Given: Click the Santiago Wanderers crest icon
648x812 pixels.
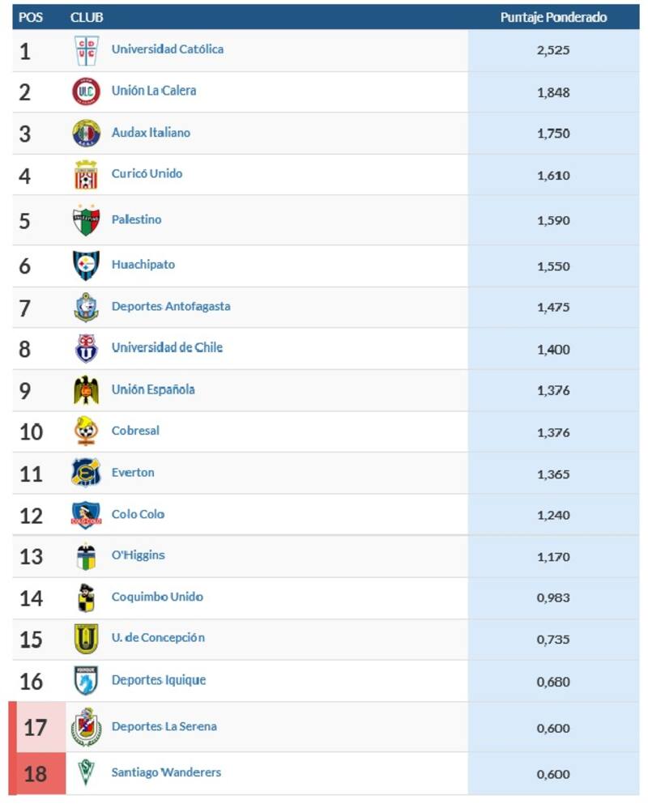Looking at the screenshot, I should (86, 773).
